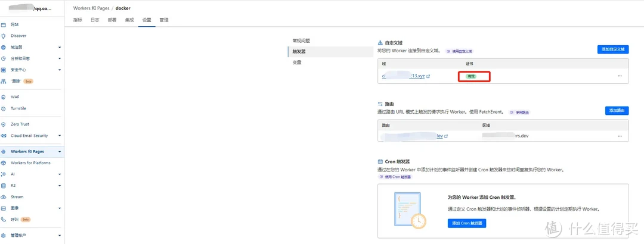
Task: Open the 使用路由 documentation link
Action: point(519,112)
